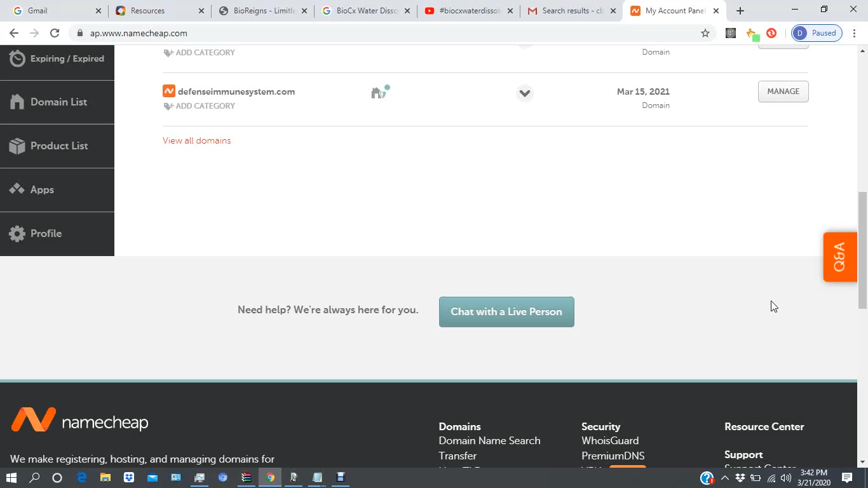Screen dimensions: 868x488
Task: Open the film strip app in taskbar
Action: (x=341, y=477)
